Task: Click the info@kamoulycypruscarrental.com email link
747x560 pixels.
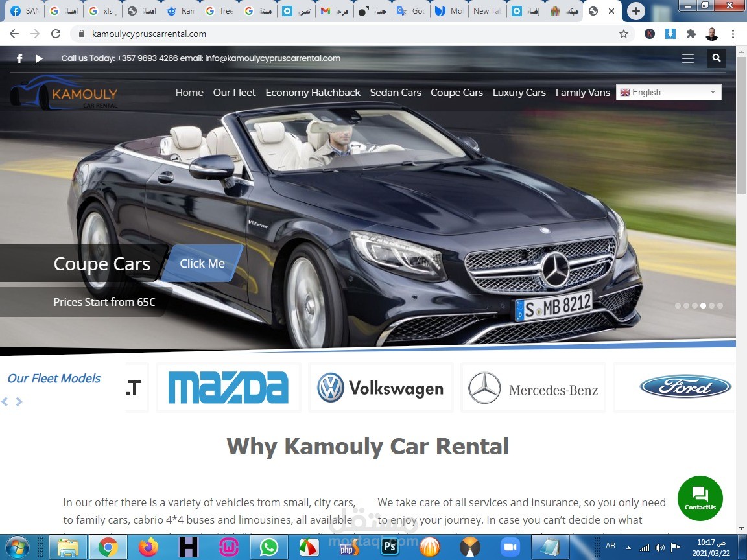Action: [272, 58]
